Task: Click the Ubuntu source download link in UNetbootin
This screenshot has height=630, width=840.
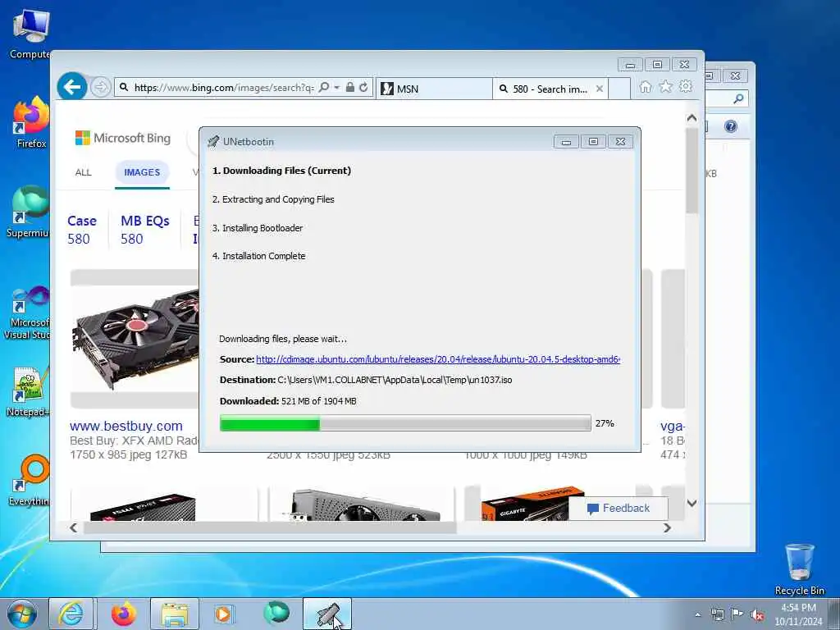Action: coord(438,359)
